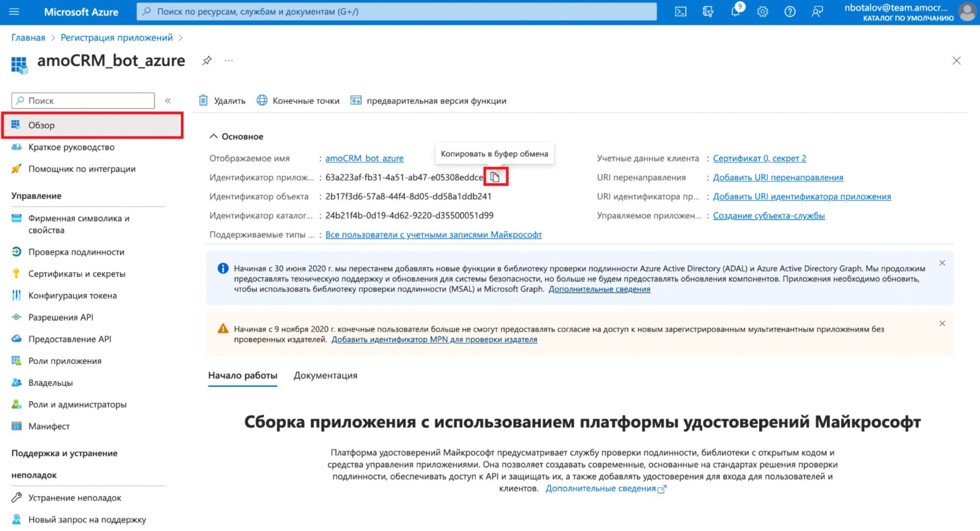This screenshot has height=531, width=980.
Task: Switch to the Документация tab
Action: pyautogui.click(x=326, y=376)
